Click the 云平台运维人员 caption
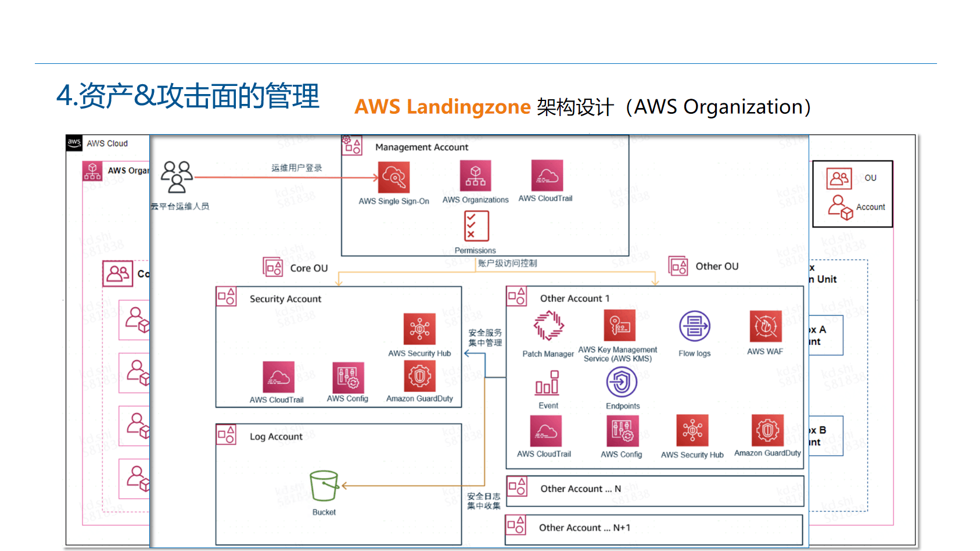This screenshot has height=551, width=980. [180, 206]
